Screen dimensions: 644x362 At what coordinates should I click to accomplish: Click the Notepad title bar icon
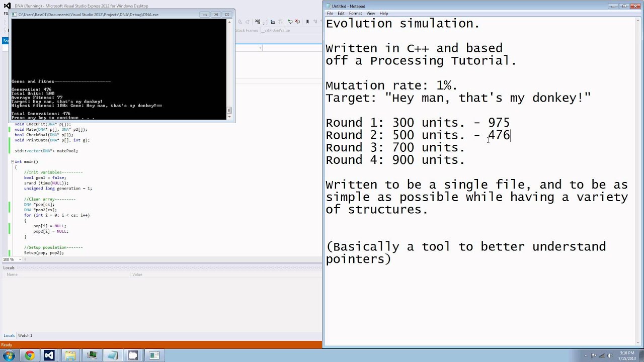tap(329, 6)
